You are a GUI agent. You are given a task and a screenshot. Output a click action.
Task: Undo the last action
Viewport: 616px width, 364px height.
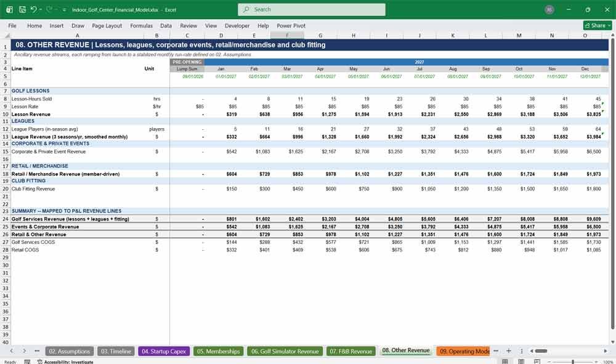33,9
